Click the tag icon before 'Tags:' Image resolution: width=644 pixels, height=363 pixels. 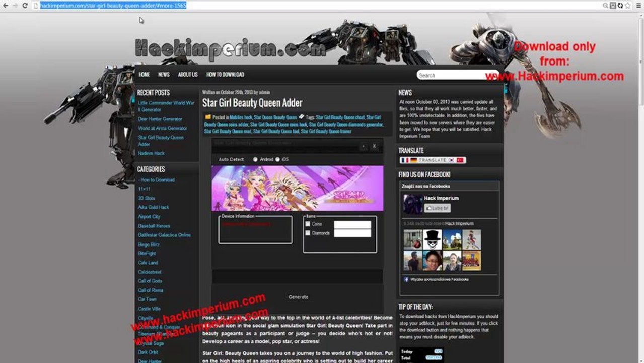(301, 117)
